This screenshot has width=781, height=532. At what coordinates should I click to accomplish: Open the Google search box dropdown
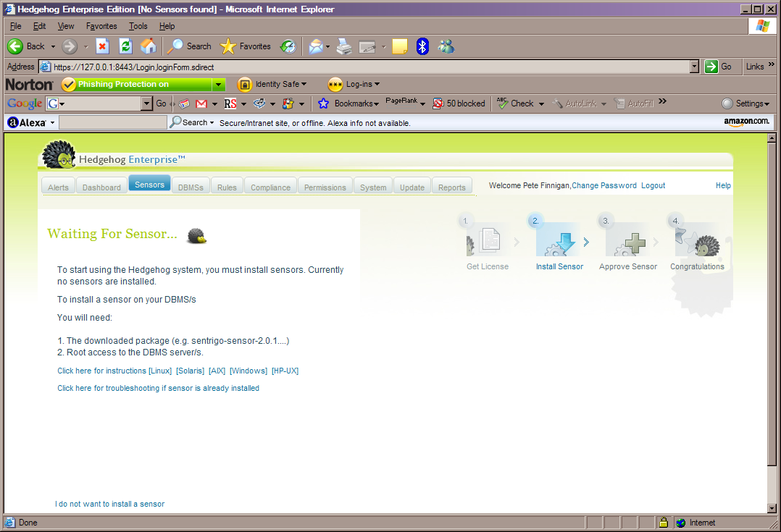click(146, 104)
